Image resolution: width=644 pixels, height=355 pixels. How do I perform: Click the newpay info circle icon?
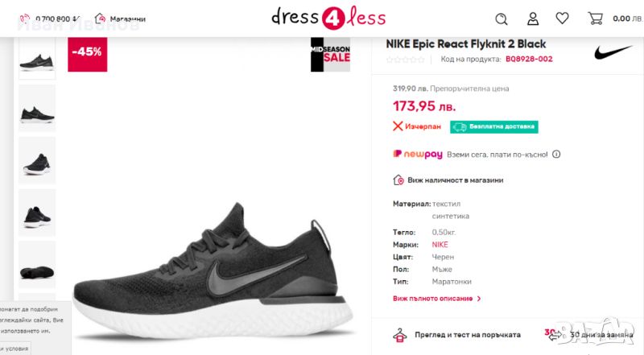(x=556, y=155)
